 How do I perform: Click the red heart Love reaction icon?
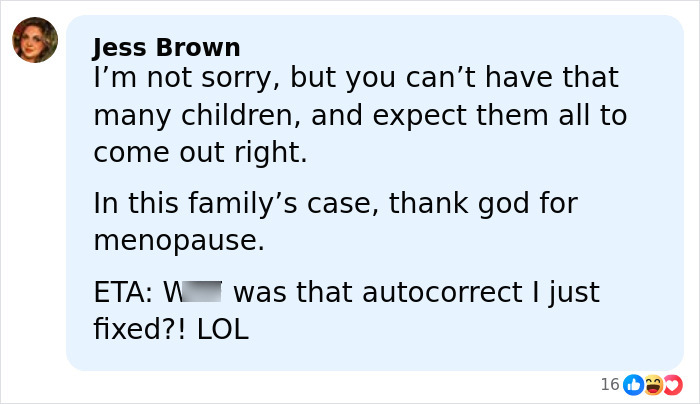[x=672, y=384]
